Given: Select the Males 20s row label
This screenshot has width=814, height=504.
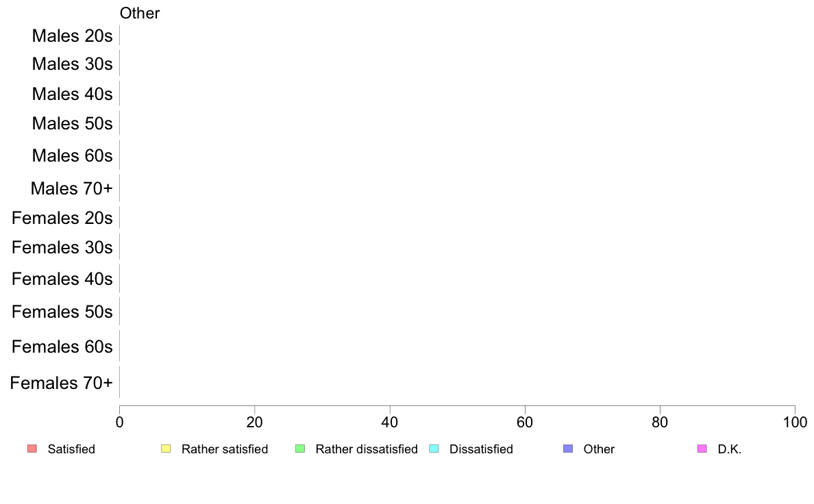Looking at the screenshot, I should tap(72, 36).
